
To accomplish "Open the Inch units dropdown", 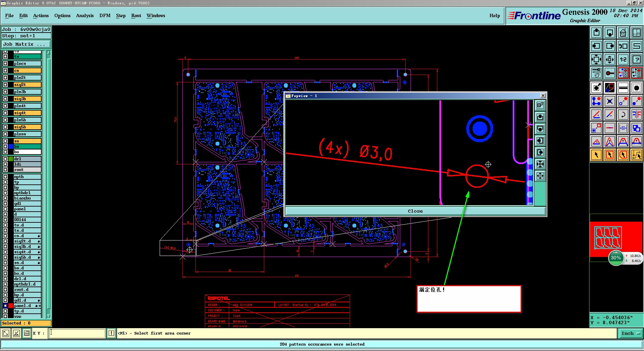I will coord(631,333).
